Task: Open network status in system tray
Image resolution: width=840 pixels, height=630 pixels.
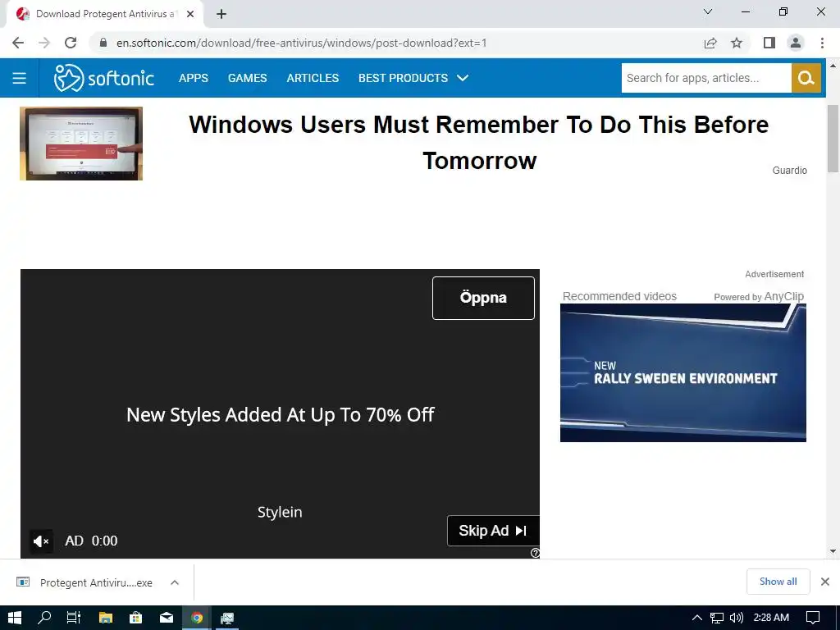Action: pos(717,618)
